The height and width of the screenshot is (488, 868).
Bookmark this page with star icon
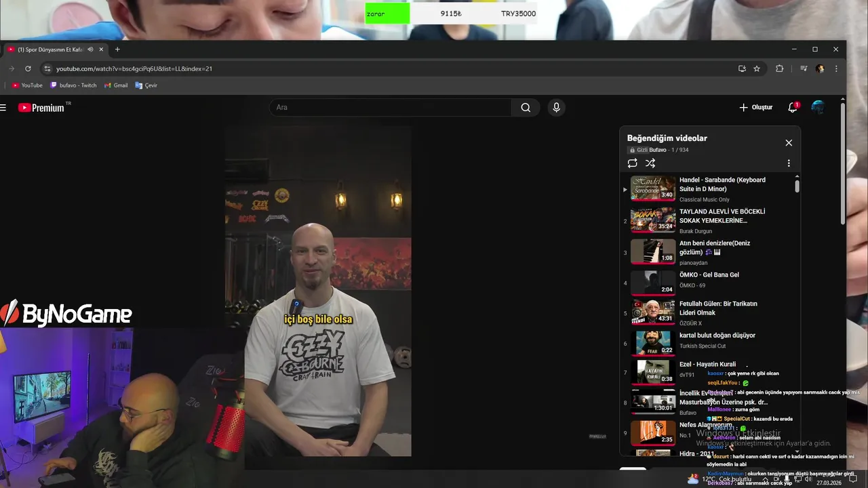(757, 68)
